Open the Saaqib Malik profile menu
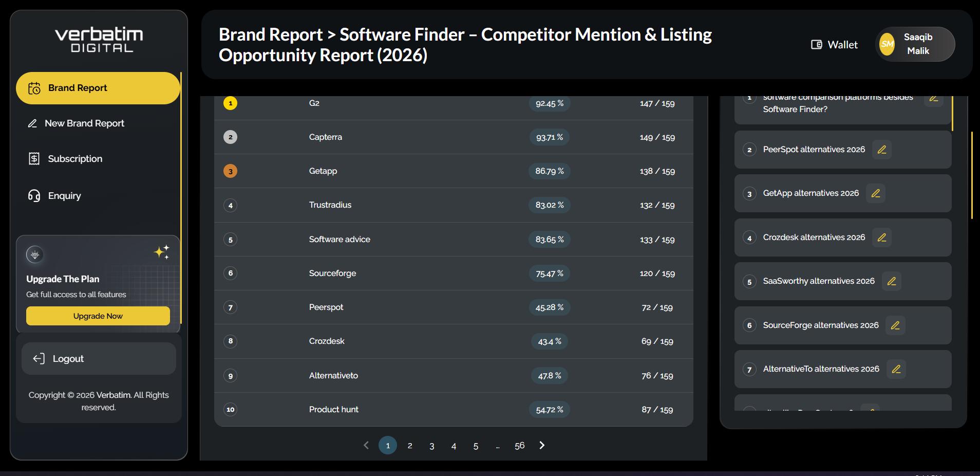This screenshot has width=980, height=476. [x=915, y=44]
